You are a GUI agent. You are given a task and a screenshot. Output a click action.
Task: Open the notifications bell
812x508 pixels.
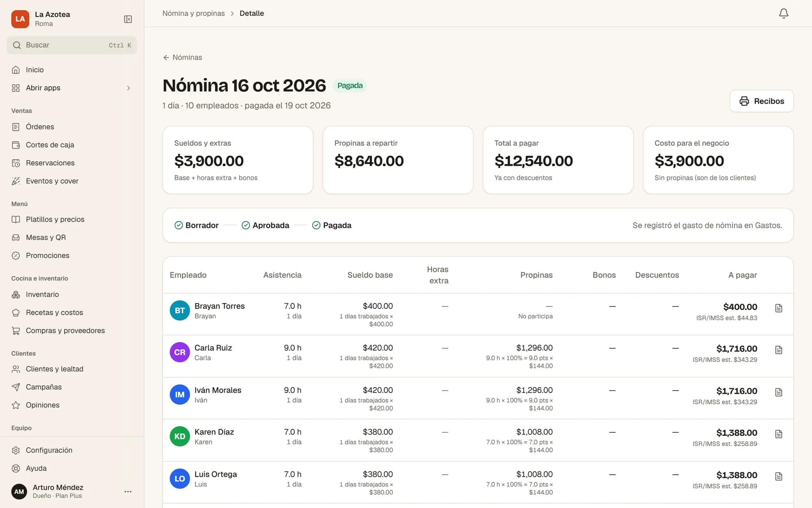[x=784, y=13]
